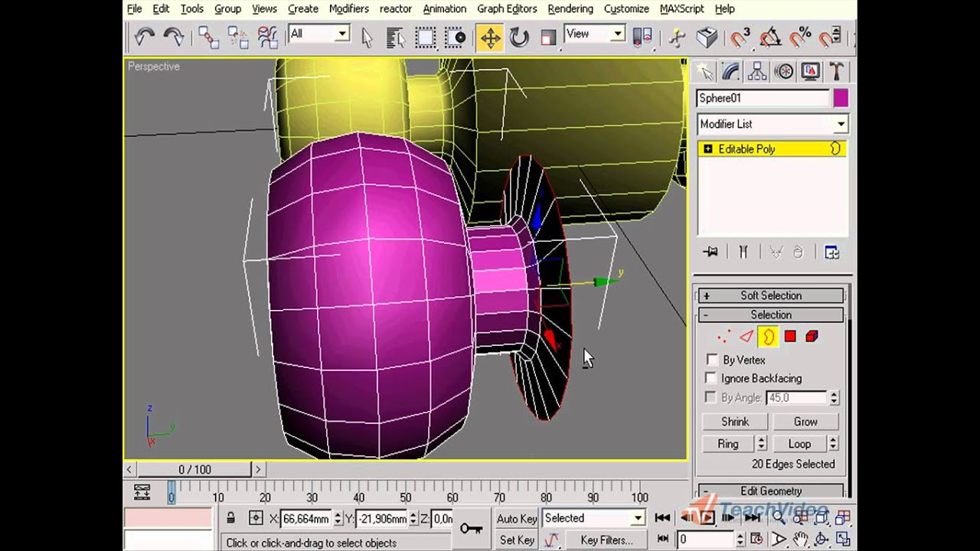Toggle the 3D Snaps magnet

pos(740,36)
